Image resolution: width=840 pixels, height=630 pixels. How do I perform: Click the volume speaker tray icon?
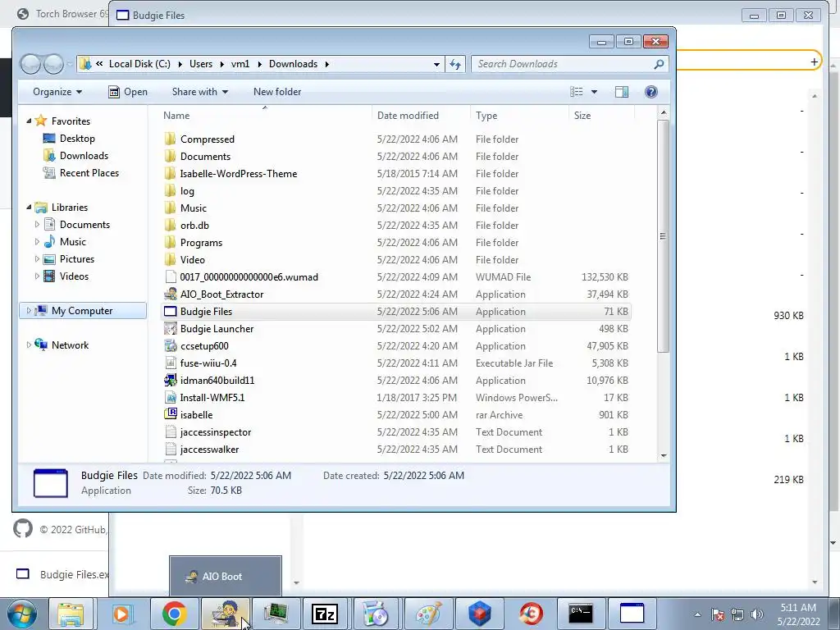click(x=757, y=614)
